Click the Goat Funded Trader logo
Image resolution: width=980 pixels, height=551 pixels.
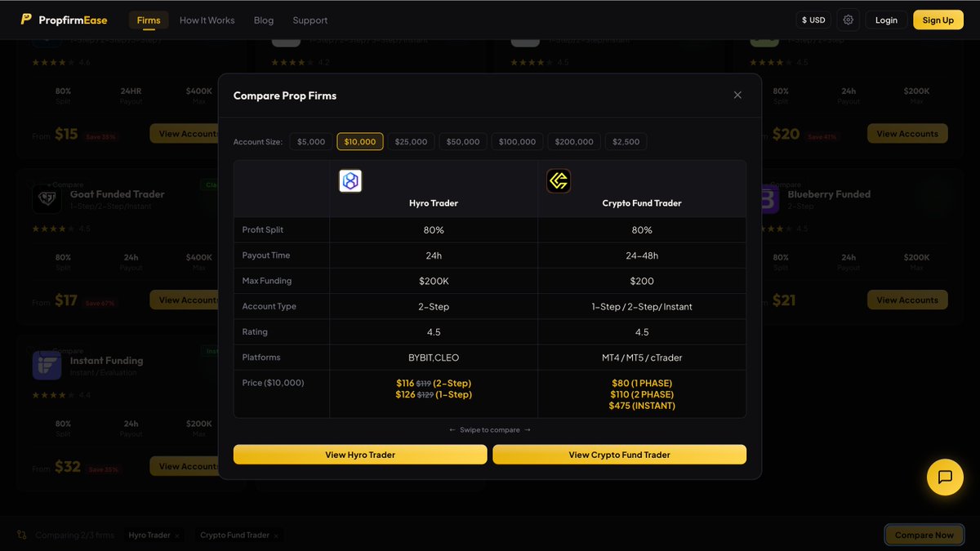pyautogui.click(x=47, y=198)
